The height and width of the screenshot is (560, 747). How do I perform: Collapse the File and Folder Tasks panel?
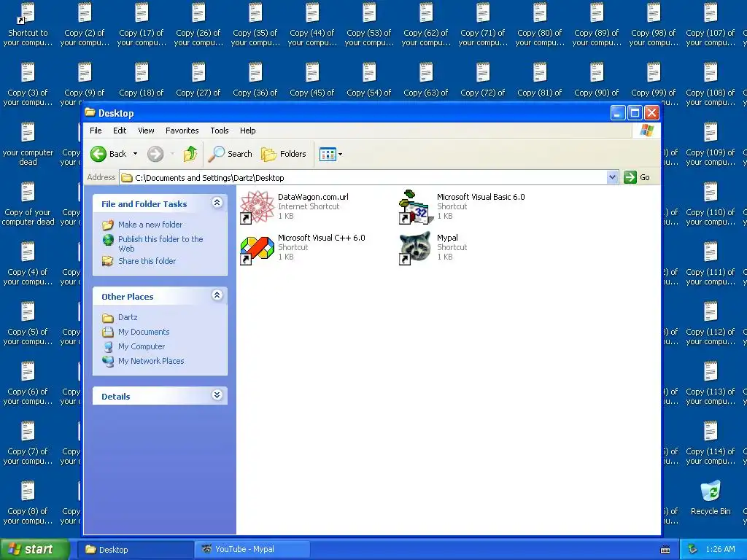[217, 203]
